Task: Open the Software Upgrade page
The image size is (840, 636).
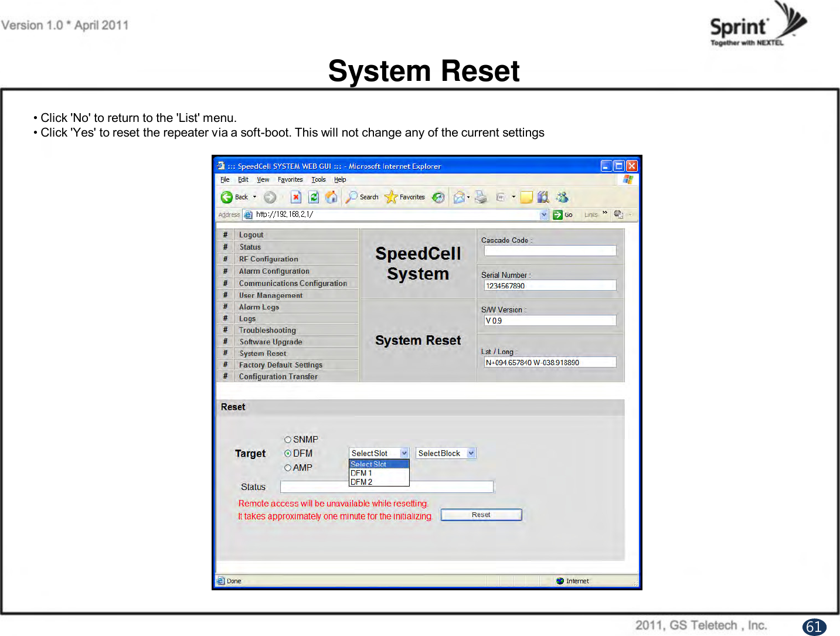Action: [x=271, y=342]
